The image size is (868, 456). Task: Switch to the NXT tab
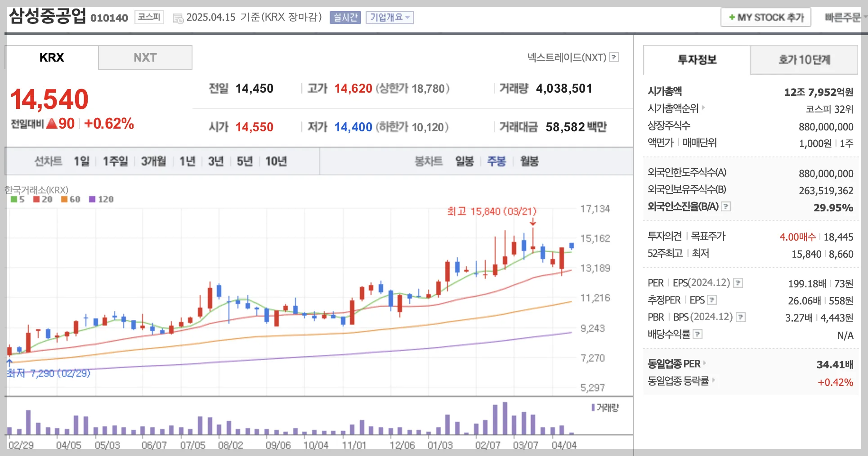145,58
